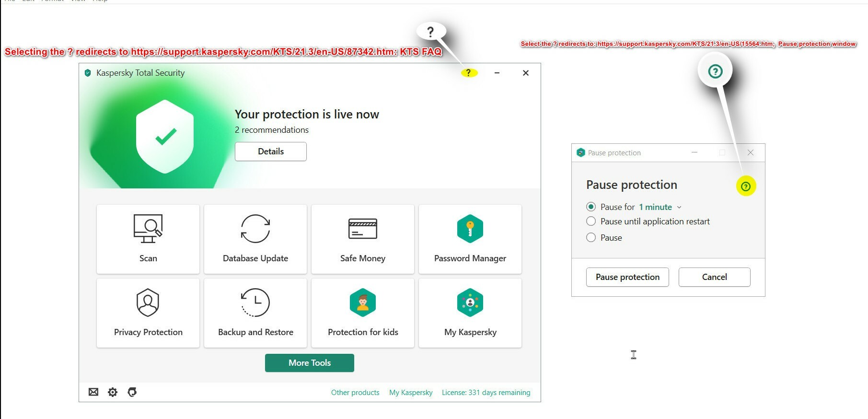Click Kaspersky logo in main title bar
Viewport: 868px width, 419px height.
pyautogui.click(x=88, y=73)
